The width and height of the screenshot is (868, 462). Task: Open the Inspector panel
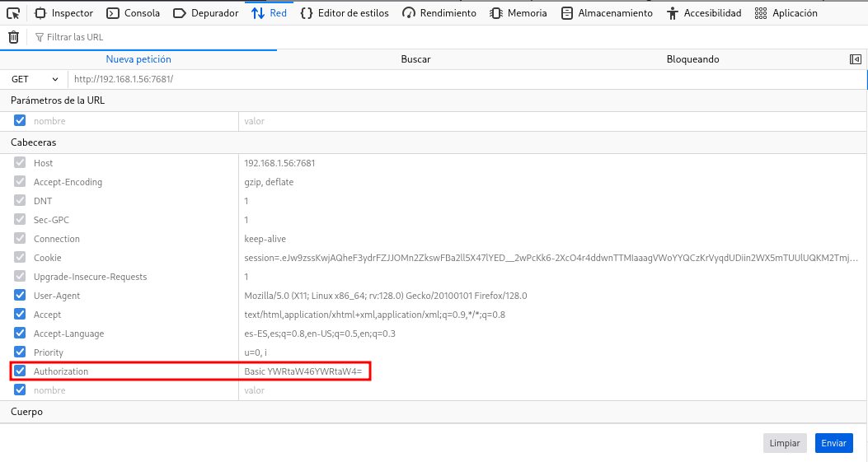64,13
